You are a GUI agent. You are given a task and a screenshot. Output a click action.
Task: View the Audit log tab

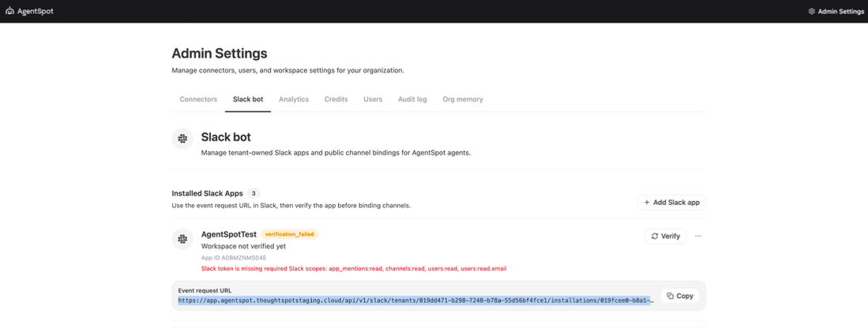[x=412, y=99]
